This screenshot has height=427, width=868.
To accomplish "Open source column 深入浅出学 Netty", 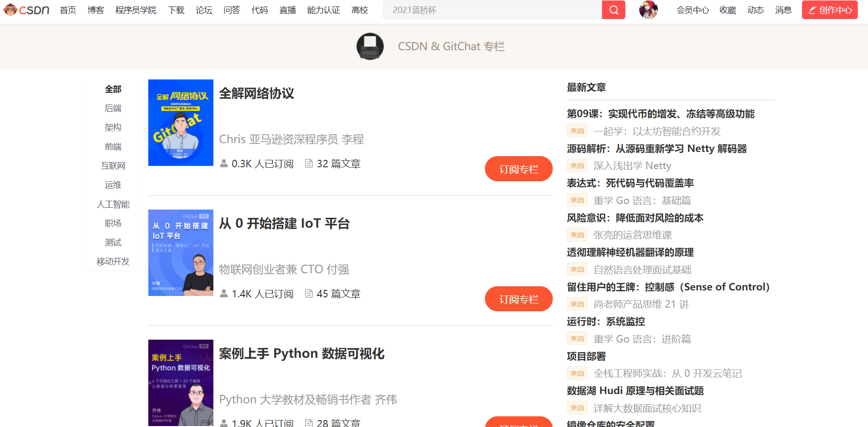I will click(x=632, y=166).
